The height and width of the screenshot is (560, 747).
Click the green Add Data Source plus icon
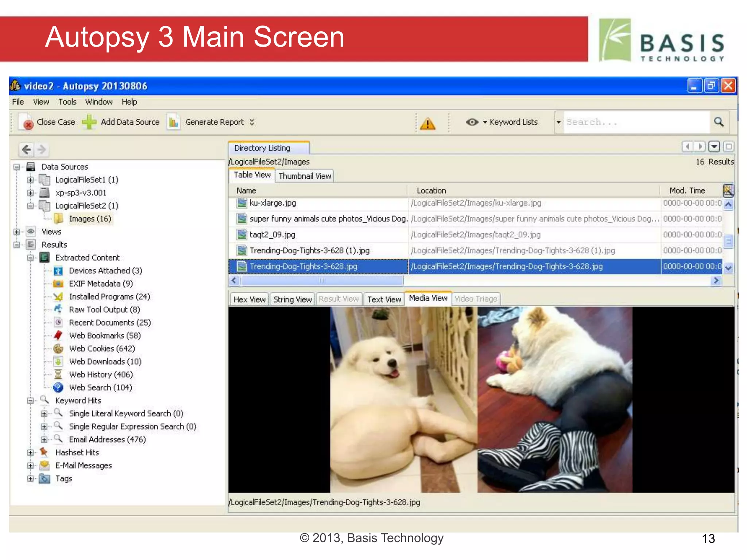click(x=89, y=122)
